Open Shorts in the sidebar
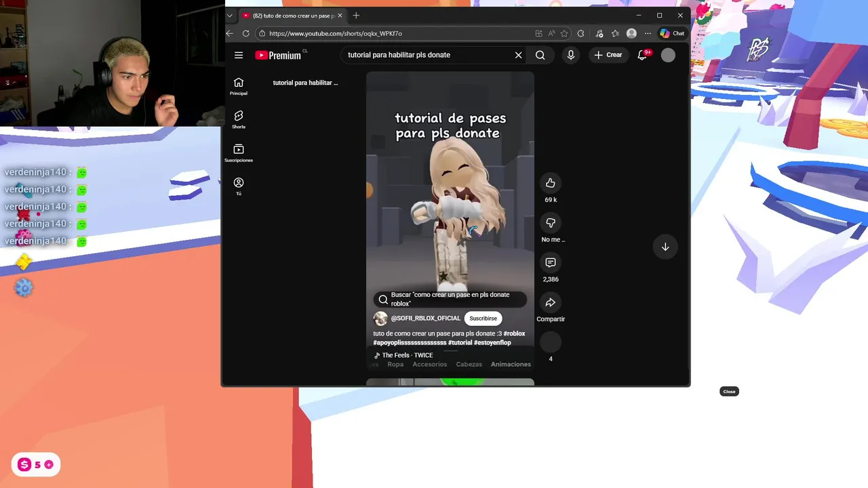Image resolution: width=868 pixels, height=488 pixels. coord(239,119)
